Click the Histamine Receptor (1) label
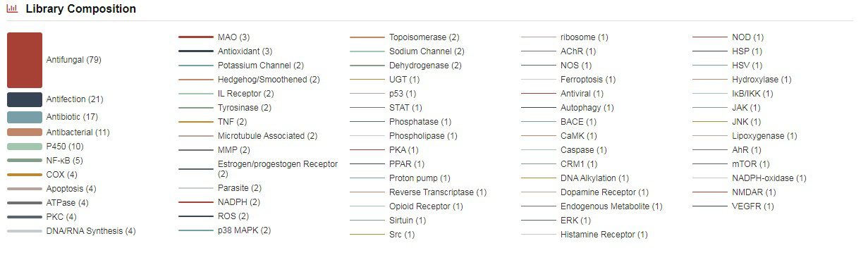The height and width of the screenshot is (260, 868). [x=604, y=235]
